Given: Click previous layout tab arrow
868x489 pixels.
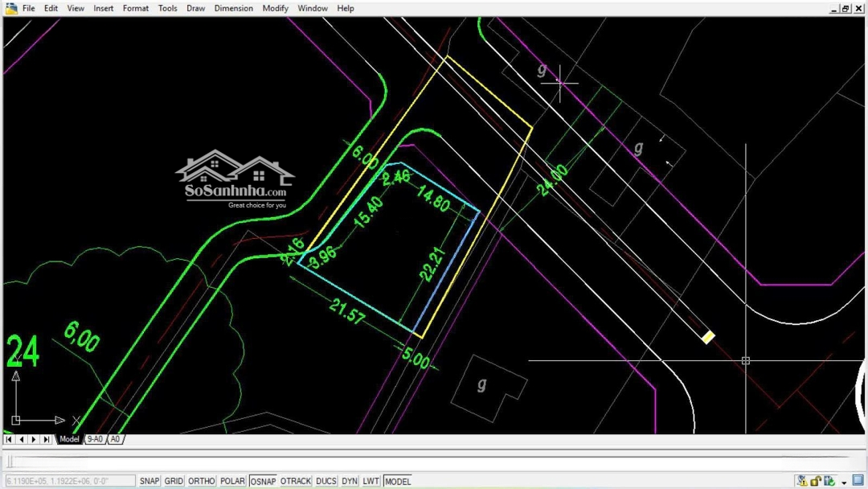Looking at the screenshot, I should click(x=22, y=439).
